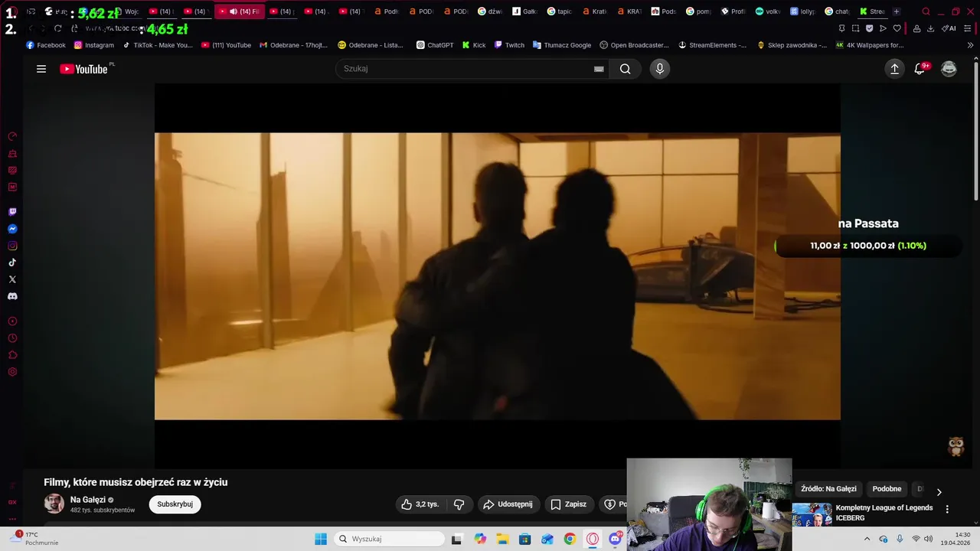Open the YouTube create/upload button

pos(894,69)
